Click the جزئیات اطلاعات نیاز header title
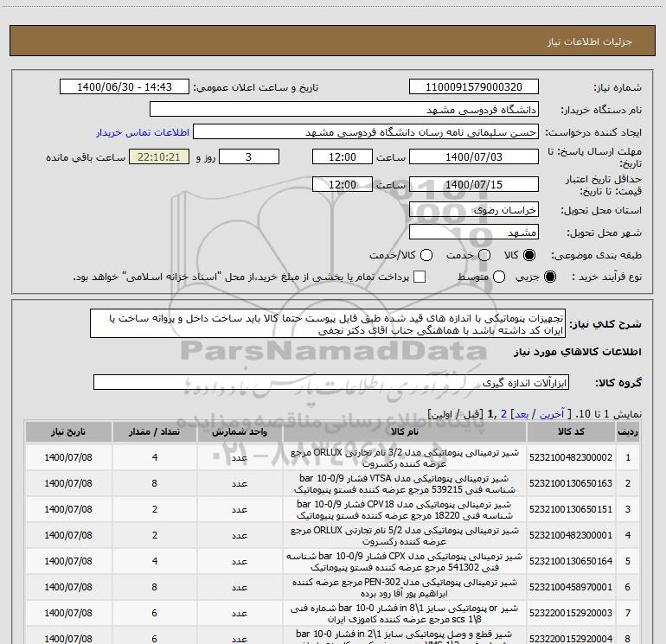The width and height of the screenshot is (666, 644). pyautogui.click(x=590, y=41)
